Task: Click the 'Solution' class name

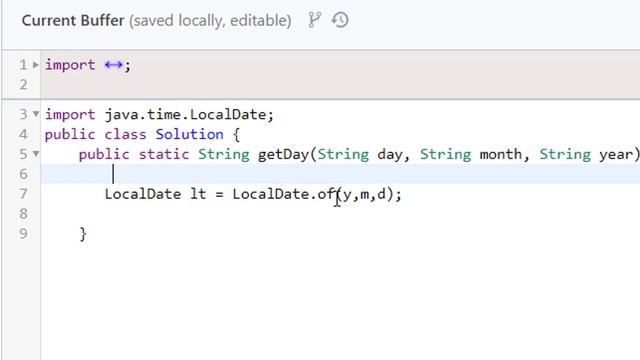Action: click(x=189, y=134)
